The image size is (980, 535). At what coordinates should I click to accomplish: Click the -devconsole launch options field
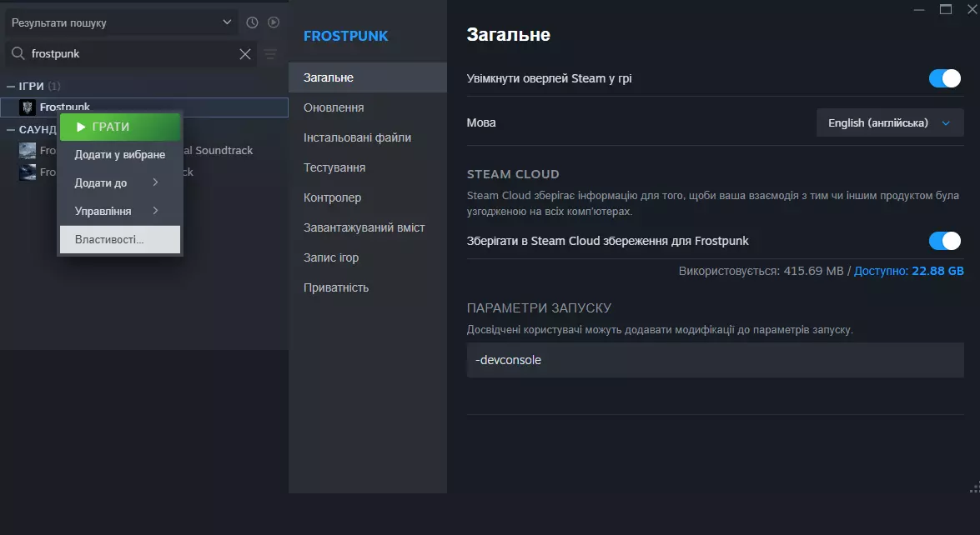pos(715,360)
